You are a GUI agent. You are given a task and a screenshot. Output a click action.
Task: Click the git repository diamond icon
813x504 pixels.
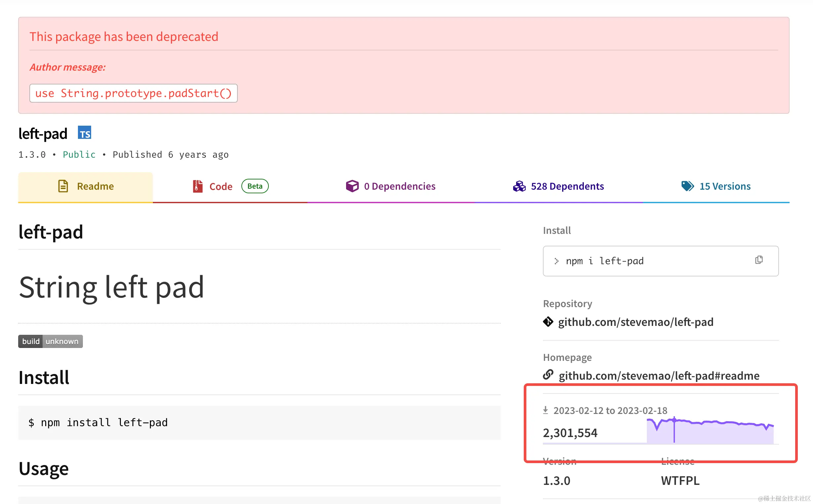click(x=548, y=322)
